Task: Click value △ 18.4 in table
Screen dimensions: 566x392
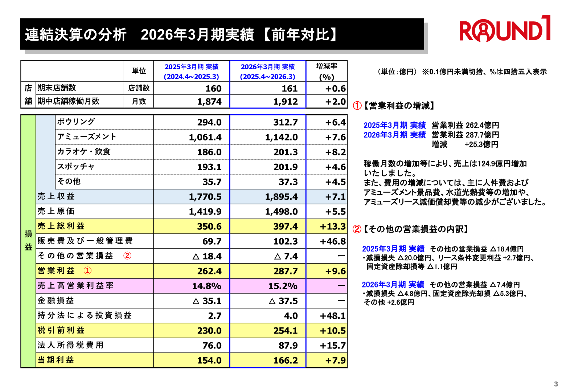Action: coord(207,256)
